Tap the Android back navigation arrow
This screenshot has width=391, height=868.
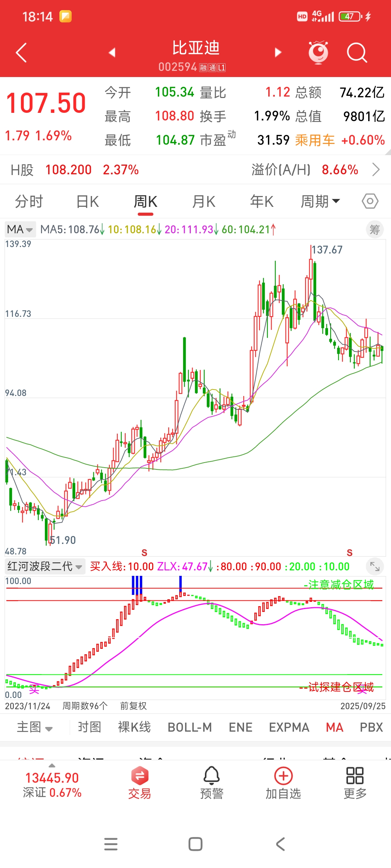click(x=280, y=844)
